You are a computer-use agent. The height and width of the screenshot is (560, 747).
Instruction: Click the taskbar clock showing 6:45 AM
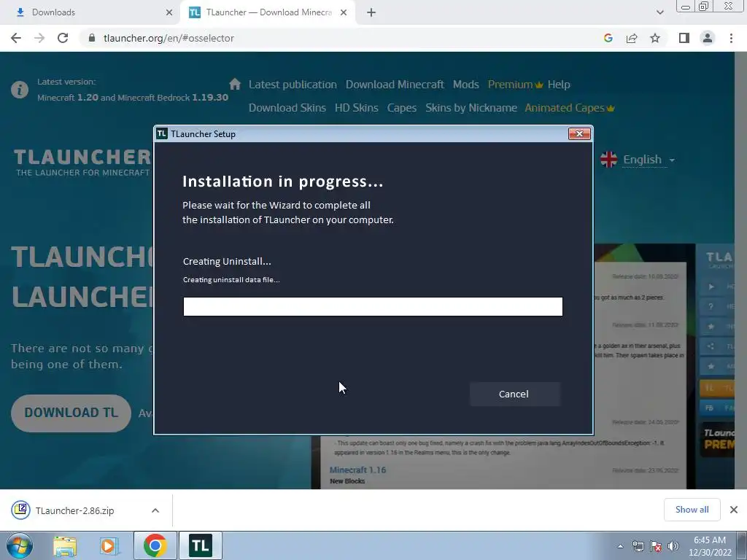(x=710, y=546)
